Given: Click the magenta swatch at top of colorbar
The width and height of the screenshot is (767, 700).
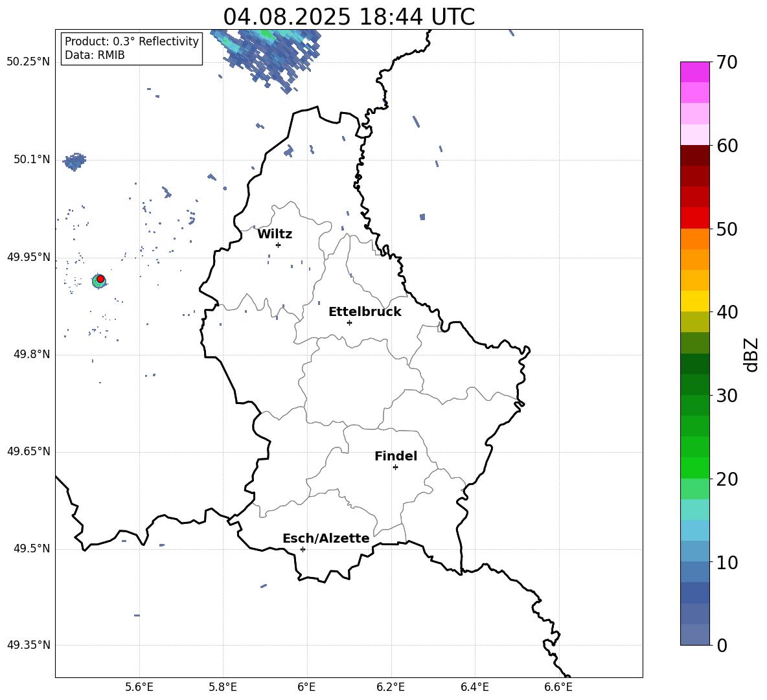Looking at the screenshot, I should pyautogui.click(x=694, y=72).
